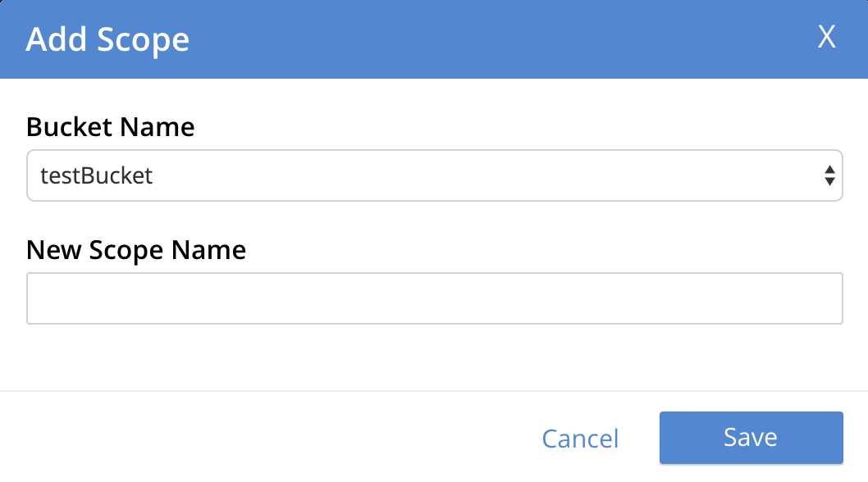Click the Cancel link beside Save

580,439
